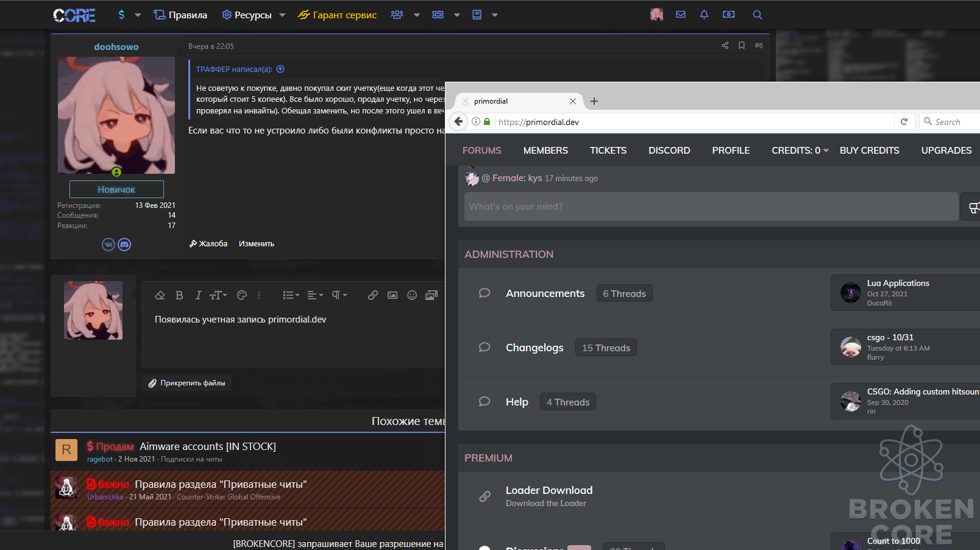
Task: Click the Жалоба report link
Action: (208, 243)
